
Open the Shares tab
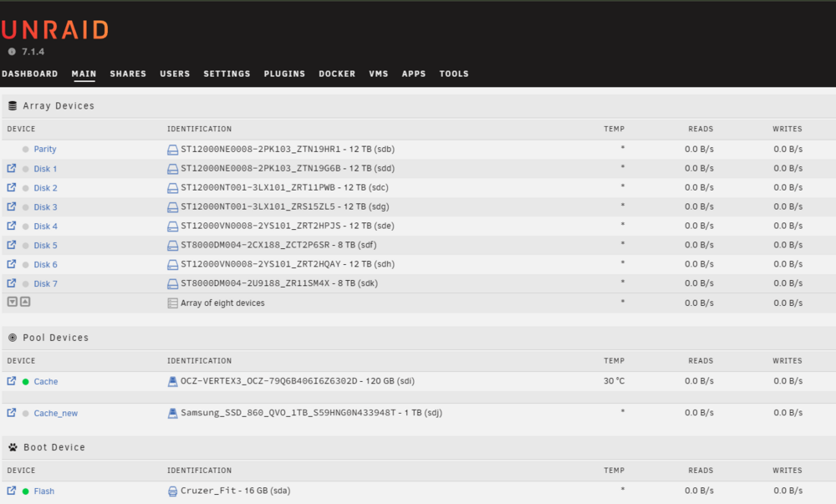coord(128,74)
